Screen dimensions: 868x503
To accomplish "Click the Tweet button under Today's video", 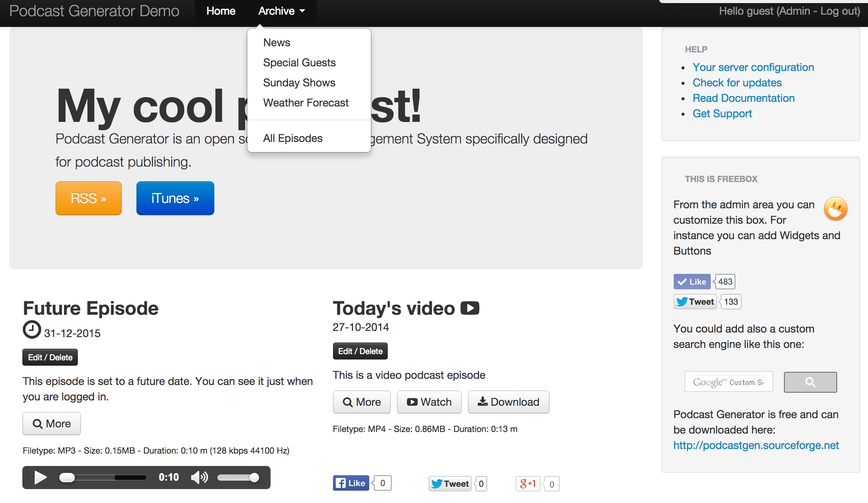I will [x=449, y=483].
